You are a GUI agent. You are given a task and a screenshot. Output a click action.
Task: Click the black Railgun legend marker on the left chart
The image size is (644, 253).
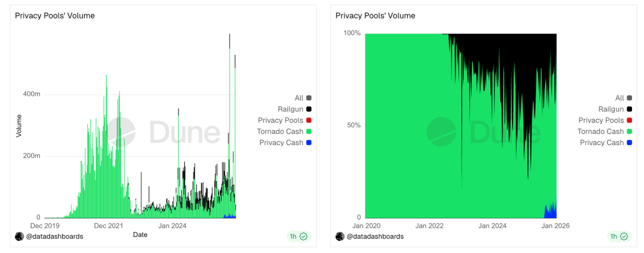[x=309, y=109]
